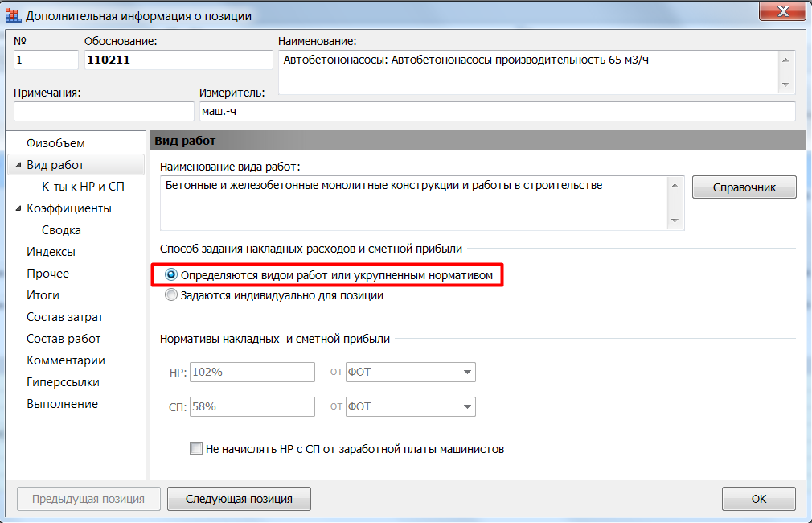Show the 'Состав затрат' section
Image resolution: width=812 pixels, height=523 pixels.
tap(64, 317)
